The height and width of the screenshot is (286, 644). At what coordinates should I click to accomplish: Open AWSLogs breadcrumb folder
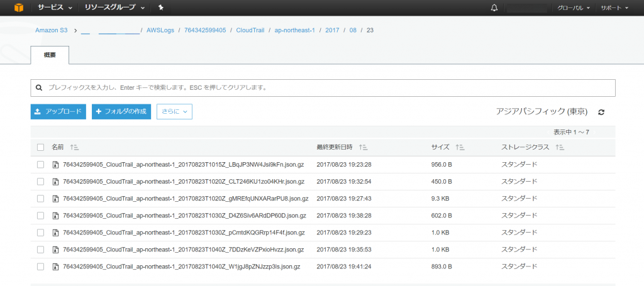coord(160,30)
